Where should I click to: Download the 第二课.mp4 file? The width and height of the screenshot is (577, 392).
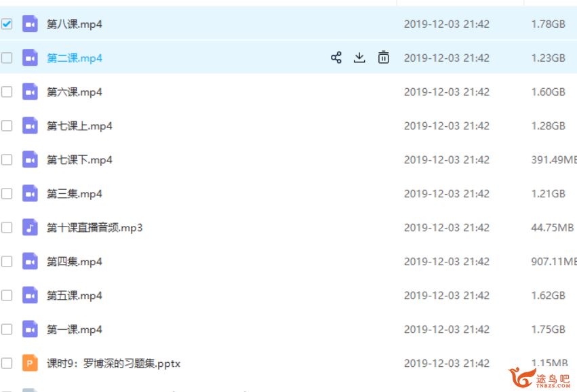pyautogui.click(x=359, y=58)
